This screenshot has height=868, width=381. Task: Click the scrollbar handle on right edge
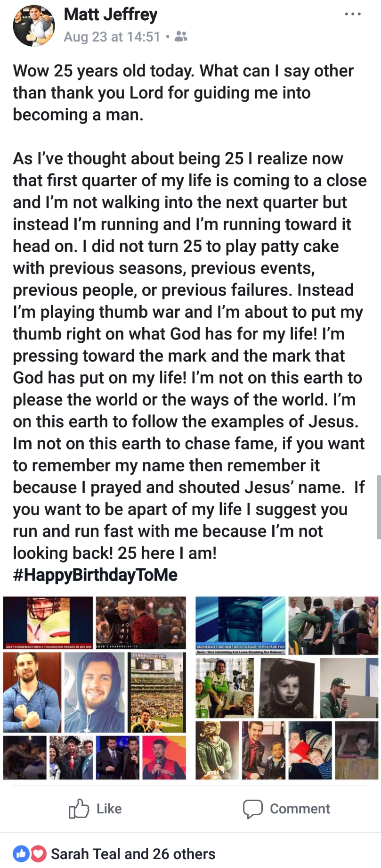coord(378,507)
